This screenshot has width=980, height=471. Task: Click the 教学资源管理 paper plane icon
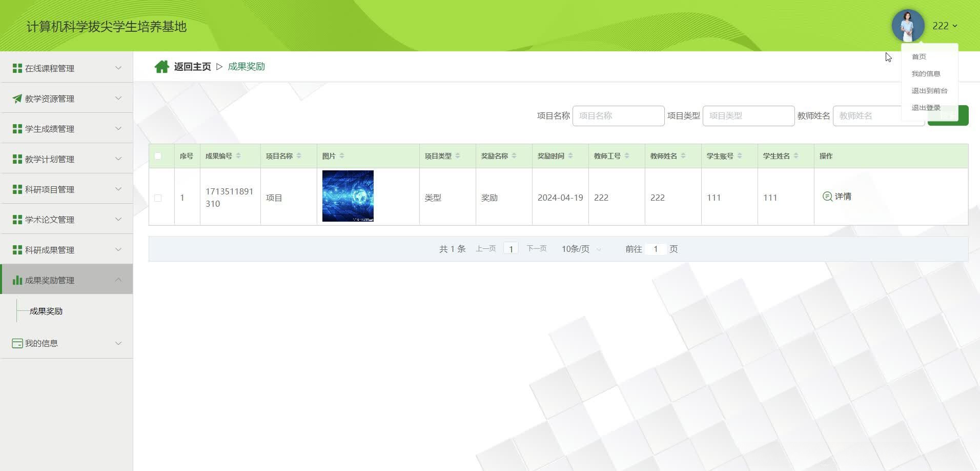click(x=17, y=99)
